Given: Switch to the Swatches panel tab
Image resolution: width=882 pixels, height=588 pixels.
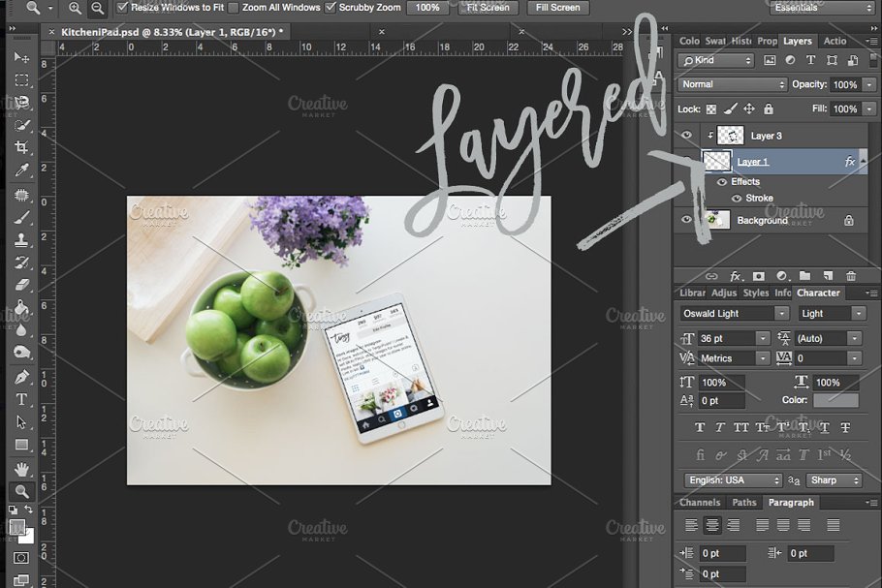Looking at the screenshot, I should coord(714,41).
